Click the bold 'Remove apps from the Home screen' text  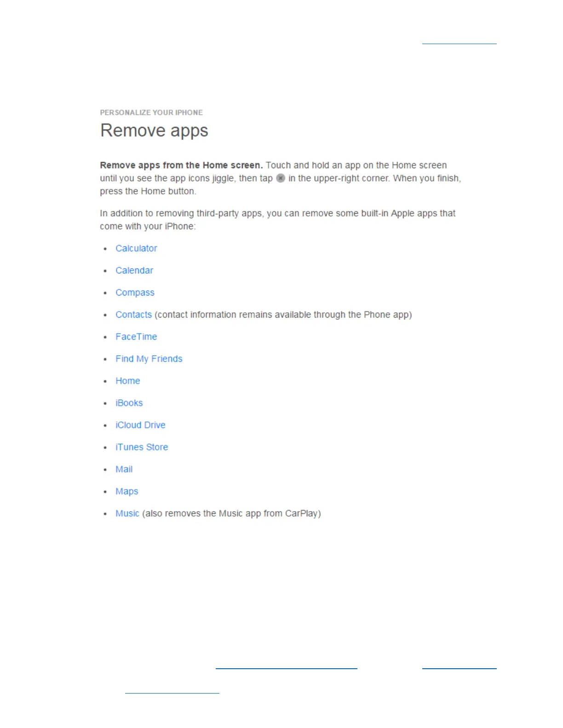pyautogui.click(x=181, y=165)
